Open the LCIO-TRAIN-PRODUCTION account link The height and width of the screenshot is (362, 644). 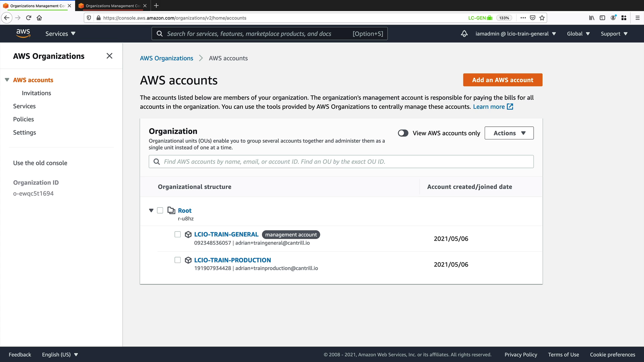click(232, 260)
